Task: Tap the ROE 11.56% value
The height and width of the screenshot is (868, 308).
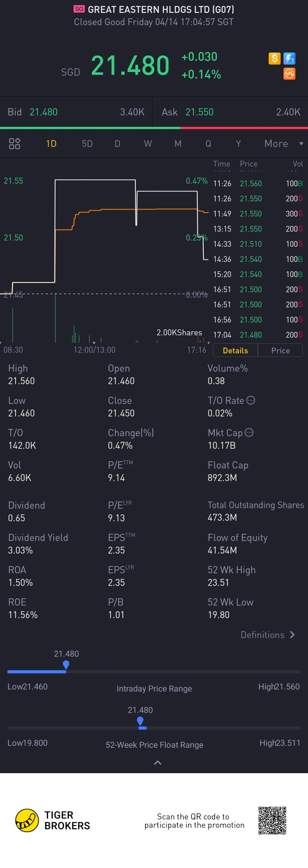Action: [x=23, y=615]
